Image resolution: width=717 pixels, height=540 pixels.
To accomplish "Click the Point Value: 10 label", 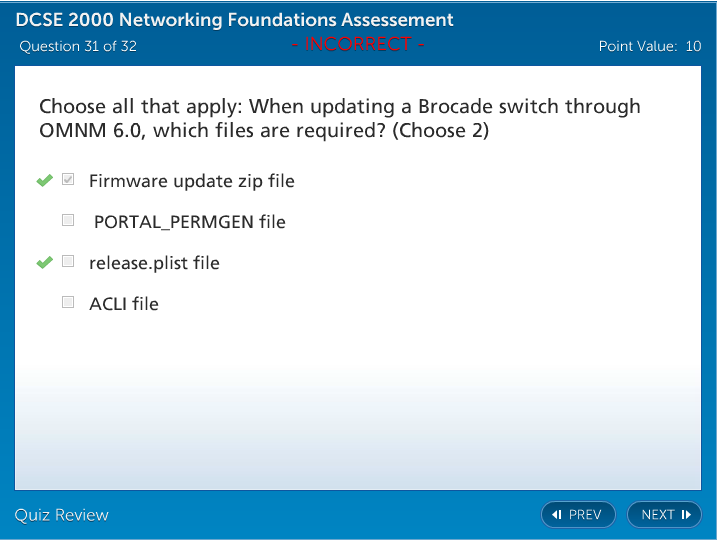I will [649, 46].
